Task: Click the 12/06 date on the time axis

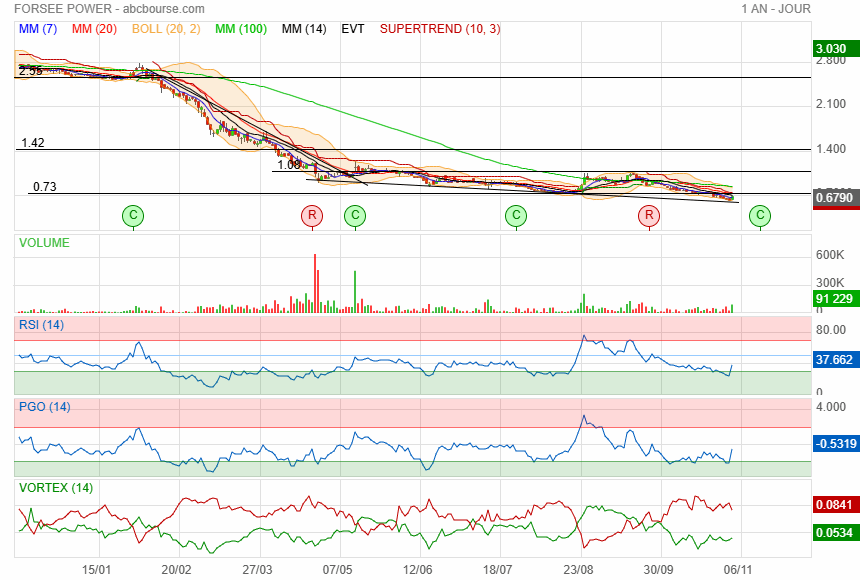Action: click(x=417, y=570)
